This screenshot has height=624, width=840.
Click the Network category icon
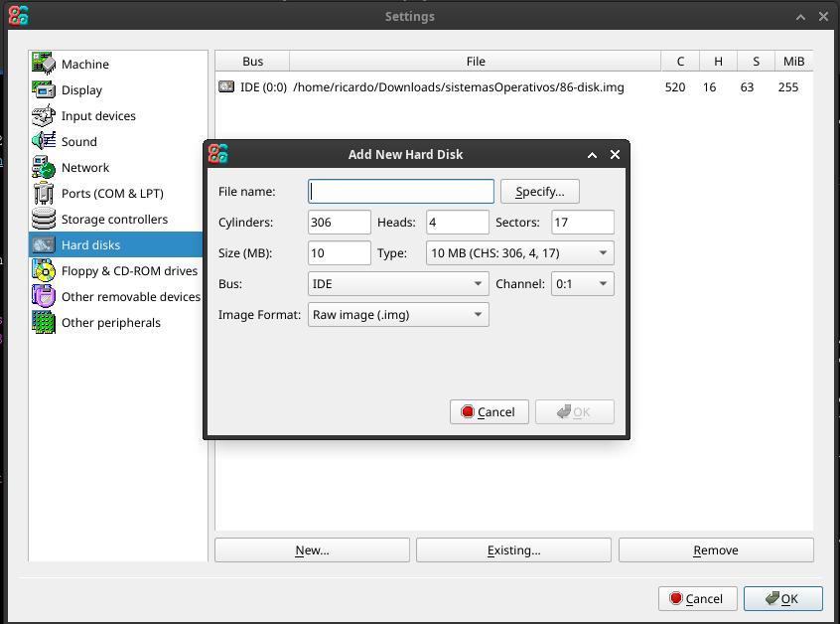(x=44, y=167)
